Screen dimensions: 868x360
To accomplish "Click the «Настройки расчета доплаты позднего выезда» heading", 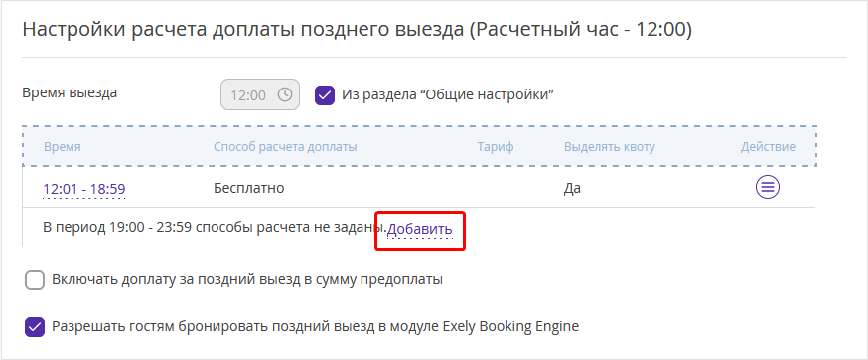I will click(x=358, y=30).
